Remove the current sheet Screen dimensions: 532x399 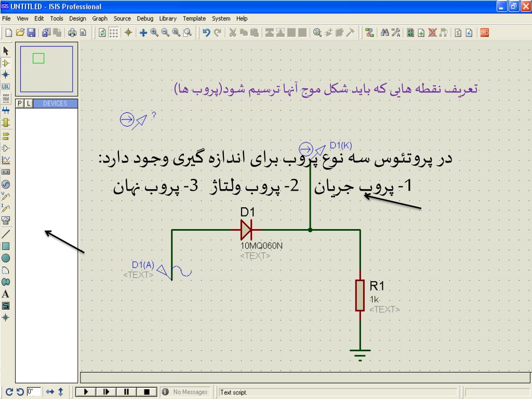pyautogui.click(x=432, y=33)
